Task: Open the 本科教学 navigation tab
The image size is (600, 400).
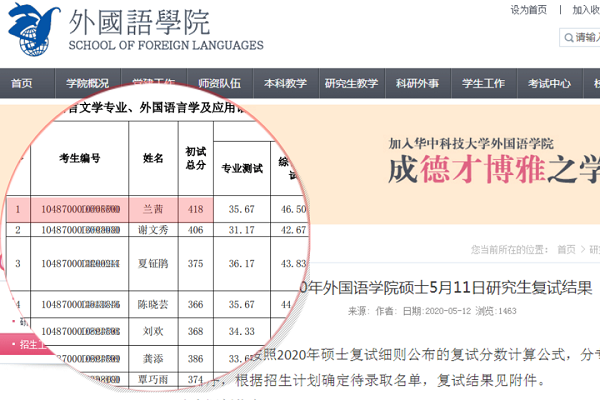Action: [x=285, y=83]
